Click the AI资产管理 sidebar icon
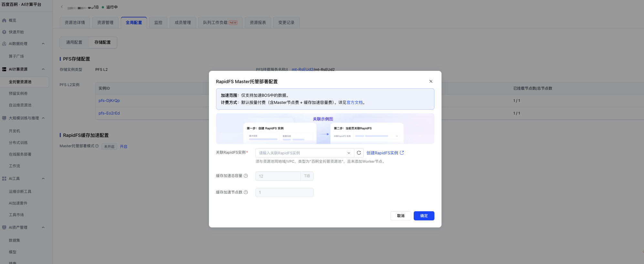644x264 pixels. click(4, 227)
